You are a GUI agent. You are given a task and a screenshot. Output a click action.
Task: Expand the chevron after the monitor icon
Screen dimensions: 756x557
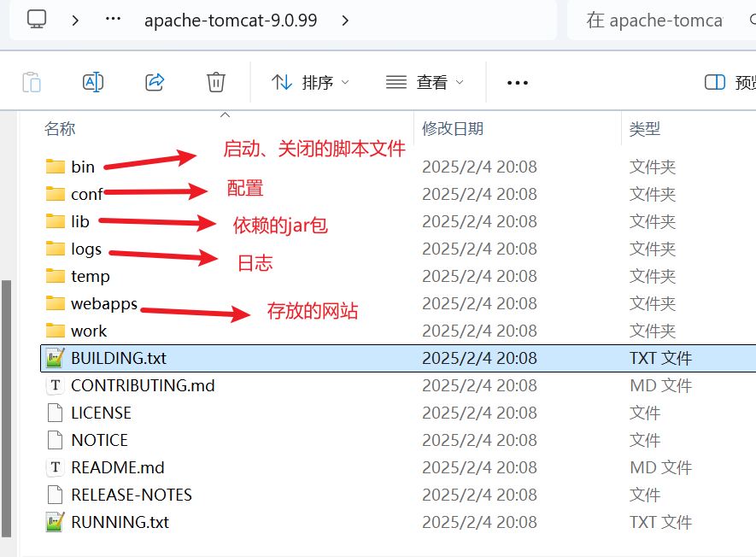(x=75, y=21)
